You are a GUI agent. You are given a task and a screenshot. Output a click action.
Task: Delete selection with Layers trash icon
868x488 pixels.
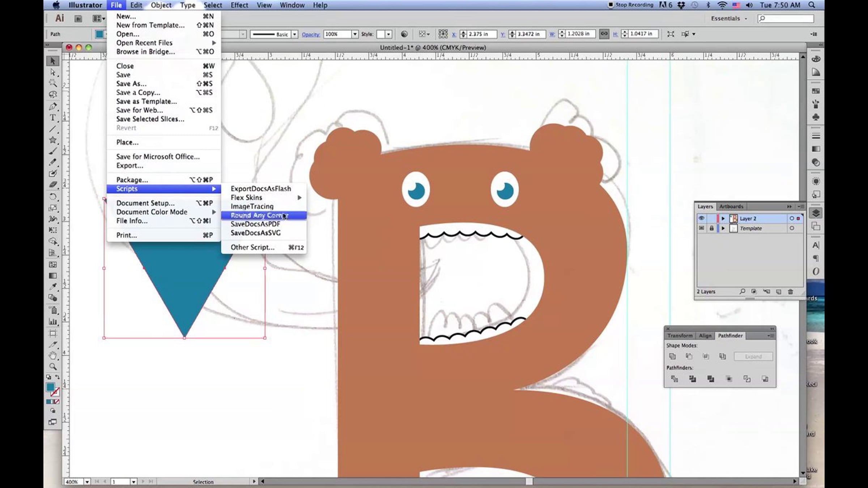790,292
